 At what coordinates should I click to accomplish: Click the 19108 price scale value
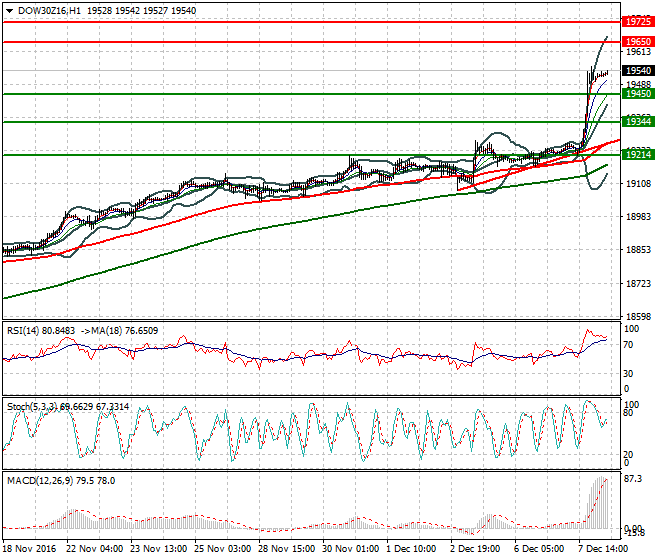pyautogui.click(x=638, y=184)
